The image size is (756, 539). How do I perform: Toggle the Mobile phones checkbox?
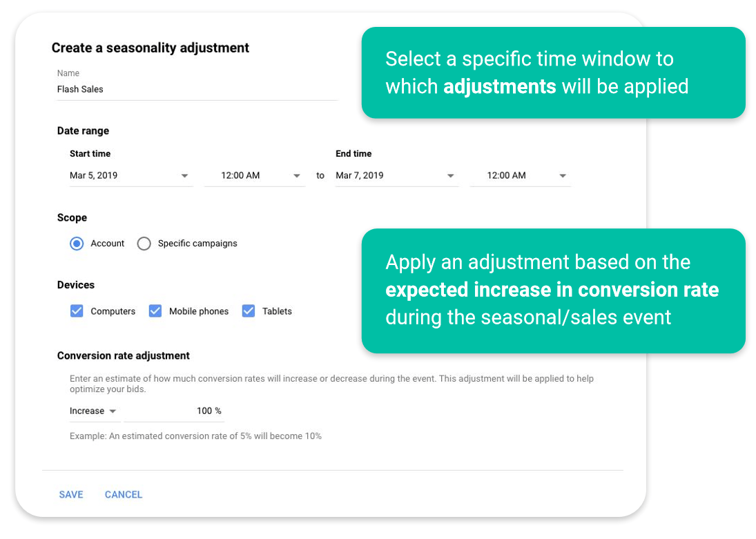pyautogui.click(x=155, y=311)
